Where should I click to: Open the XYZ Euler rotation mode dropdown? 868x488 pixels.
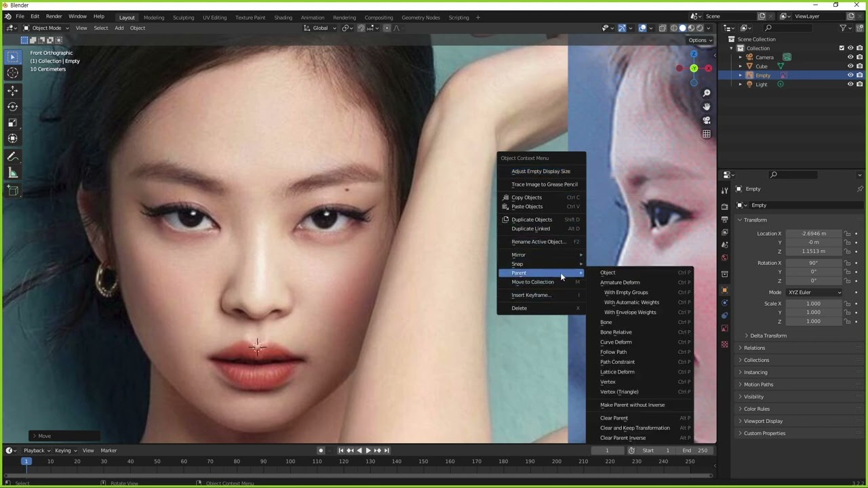[814, 292]
